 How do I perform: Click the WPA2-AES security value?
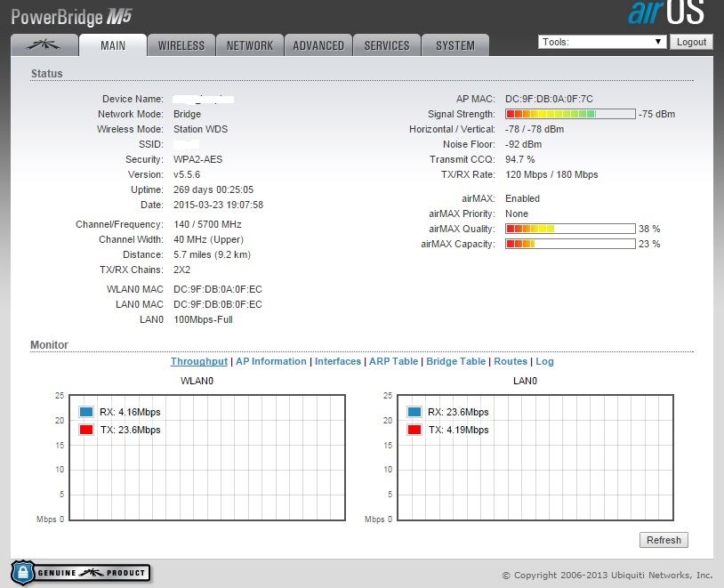[x=198, y=159]
